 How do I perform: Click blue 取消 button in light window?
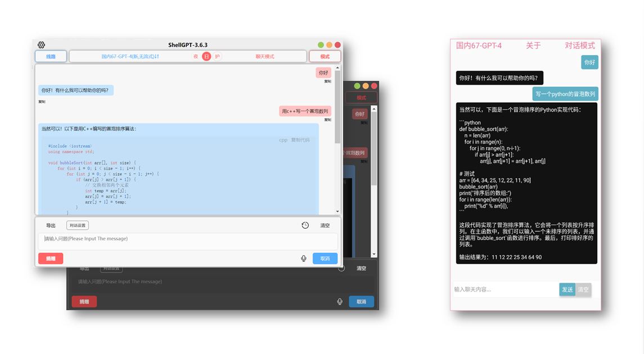click(325, 258)
